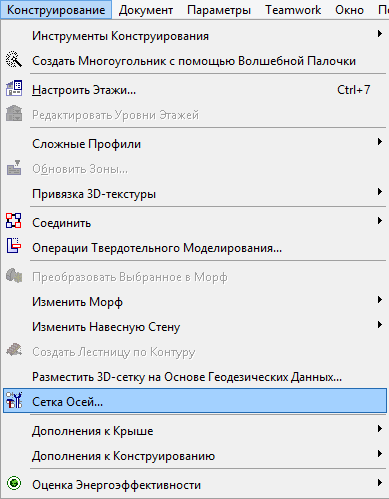Image resolution: width=389 pixels, height=499 pixels.
Task: Click the Преобразовать в Морф icon
Action: click(x=14, y=276)
